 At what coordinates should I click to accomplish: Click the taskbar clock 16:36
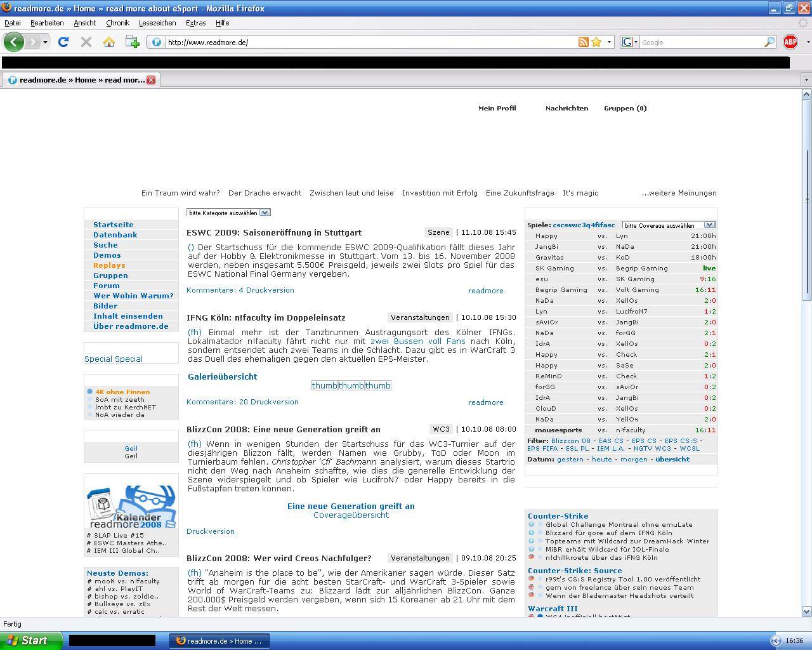pyautogui.click(x=794, y=641)
